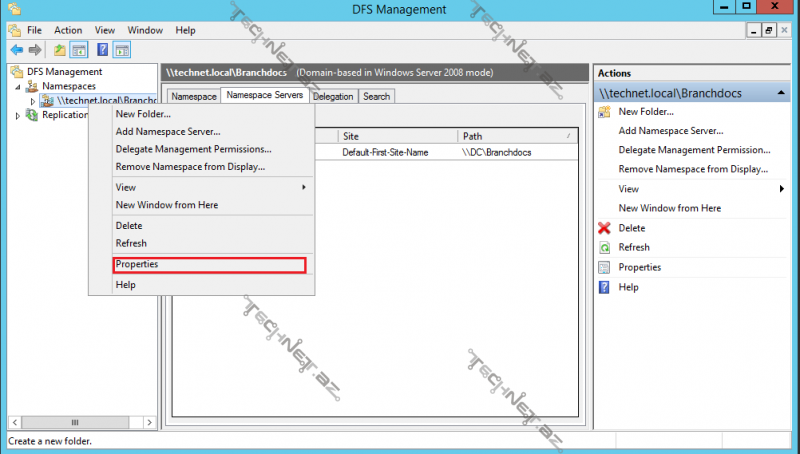Click the blue Help toolbar icon
The width and height of the screenshot is (800, 454).
[x=102, y=50]
